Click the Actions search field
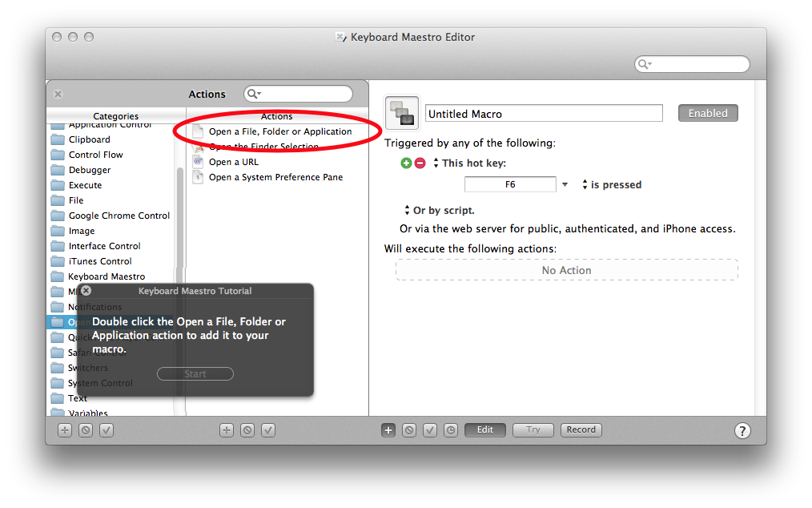This screenshot has width=812, height=508. (298, 94)
